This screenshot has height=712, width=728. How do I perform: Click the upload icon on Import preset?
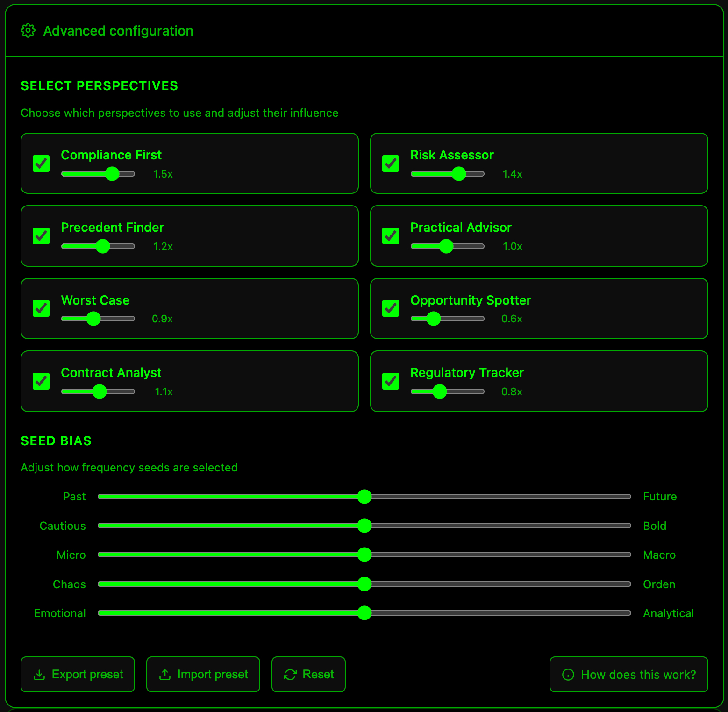click(165, 674)
